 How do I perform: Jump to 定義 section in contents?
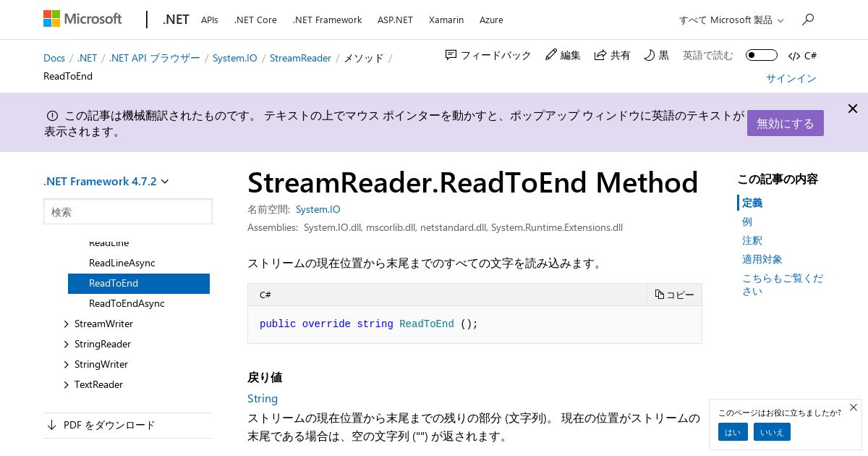point(752,203)
